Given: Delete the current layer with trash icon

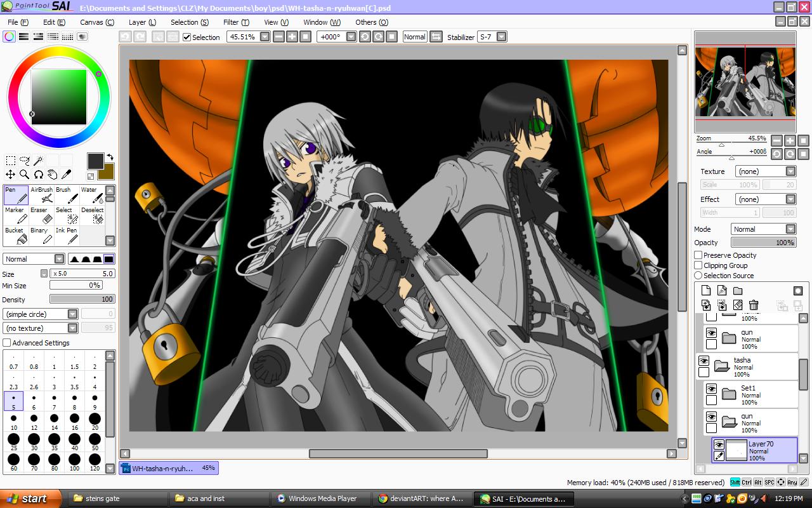Looking at the screenshot, I should pos(754,305).
